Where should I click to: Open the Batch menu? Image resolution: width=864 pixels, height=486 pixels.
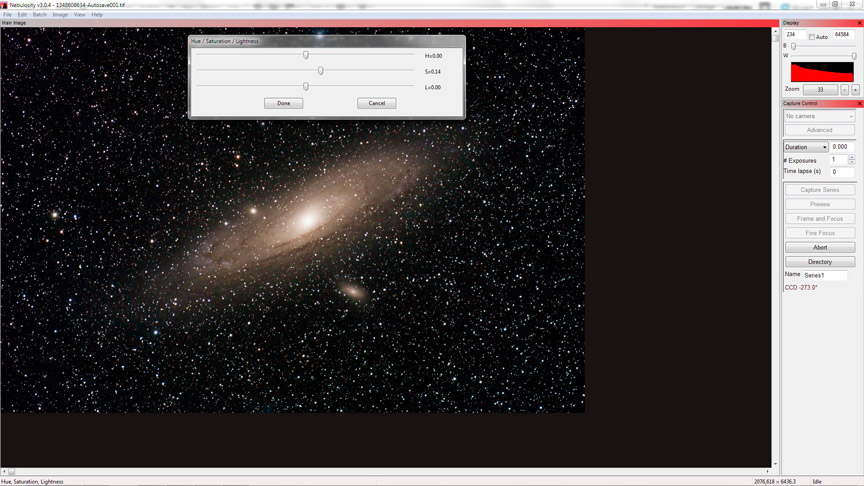(39, 15)
